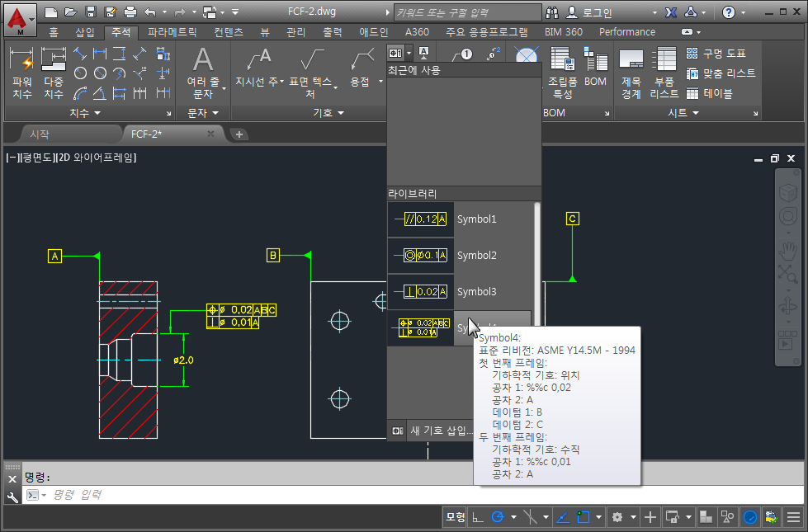
Task: Click the Save icon in quick access toolbar
Action: point(91,12)
